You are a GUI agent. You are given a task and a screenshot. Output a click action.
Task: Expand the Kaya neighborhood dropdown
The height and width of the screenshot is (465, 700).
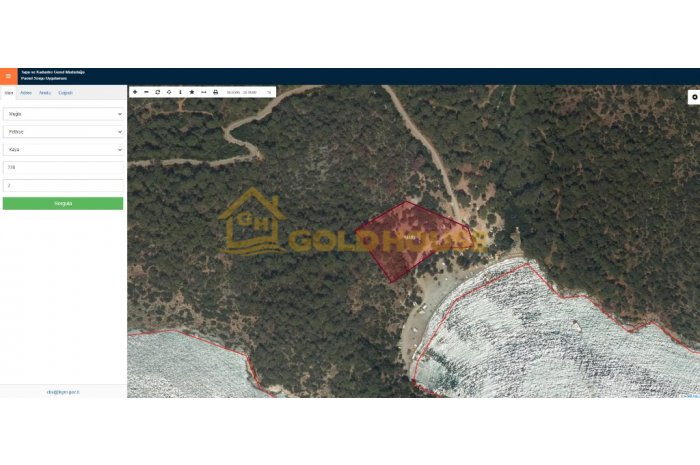click(63, 149)
